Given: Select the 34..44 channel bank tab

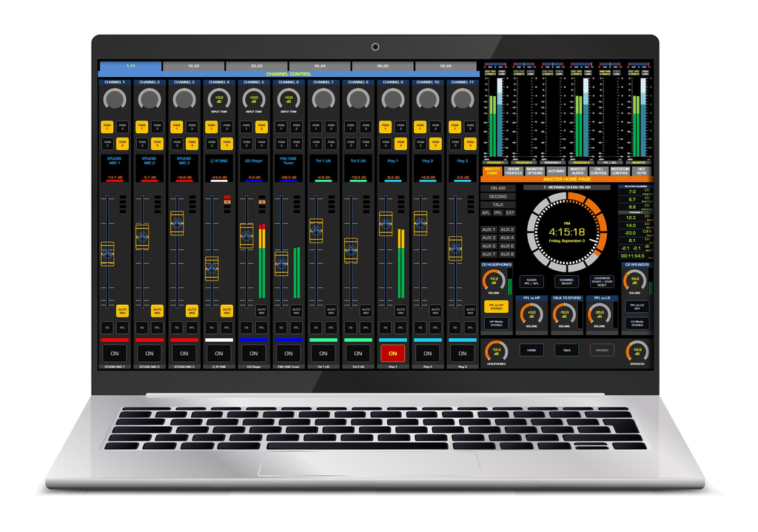Looking at the screenshot, I should 320,66.
